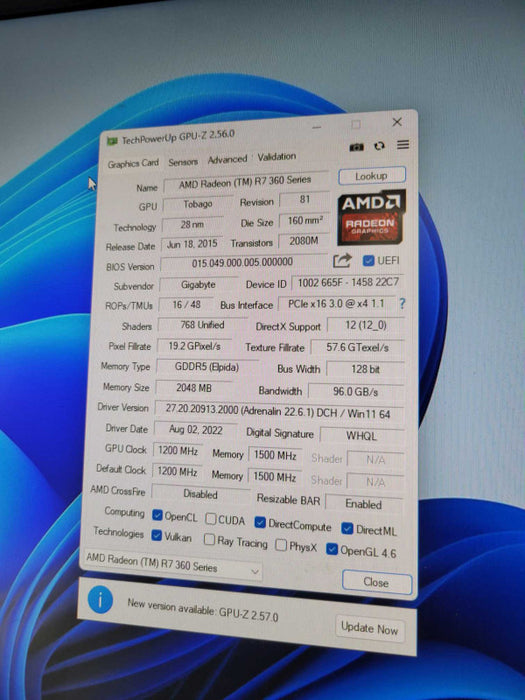Click the Lookup button

pyautogui.click(x=372, y=176)
